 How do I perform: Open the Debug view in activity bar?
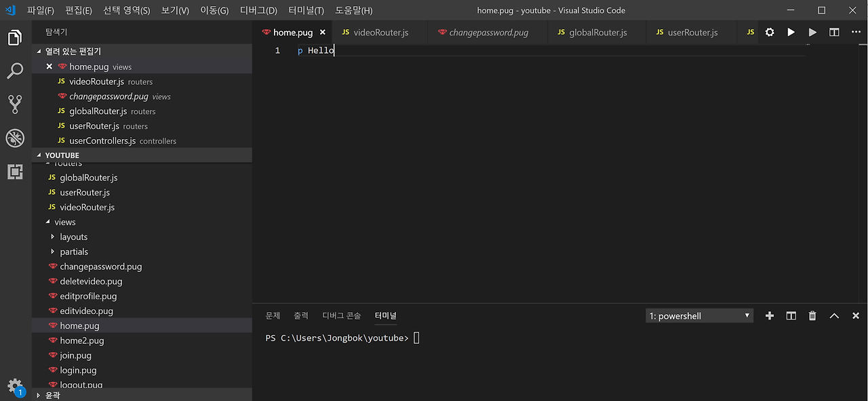click(x=15, y=138)
